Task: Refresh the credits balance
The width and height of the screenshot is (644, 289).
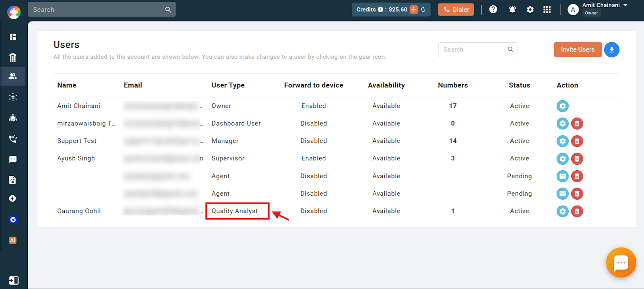Action: (423, 10)
